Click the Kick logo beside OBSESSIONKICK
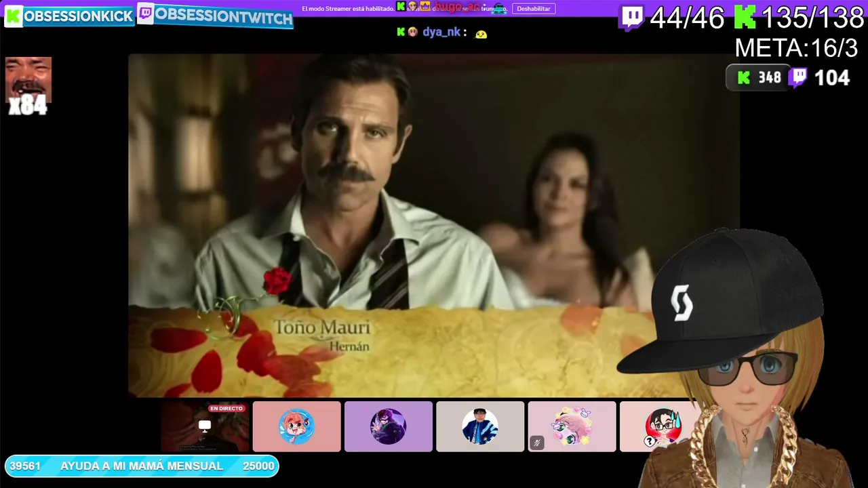 coord(13,16)
